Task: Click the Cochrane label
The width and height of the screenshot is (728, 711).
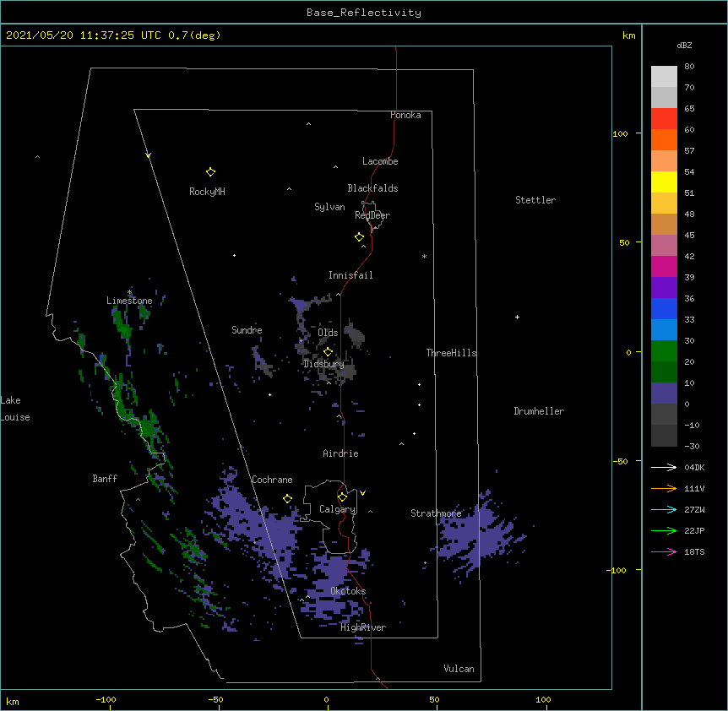Action: click(x=272, y=480)
